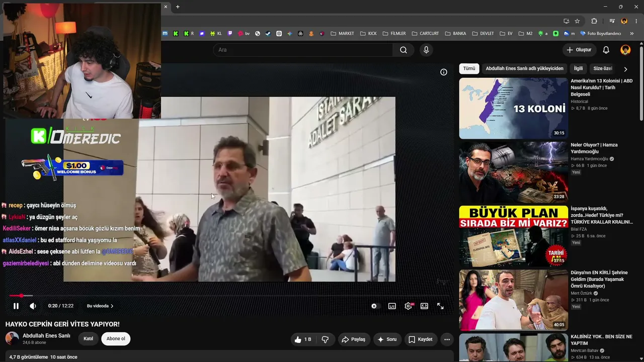Mute the video volume

(x=33, y=306)
